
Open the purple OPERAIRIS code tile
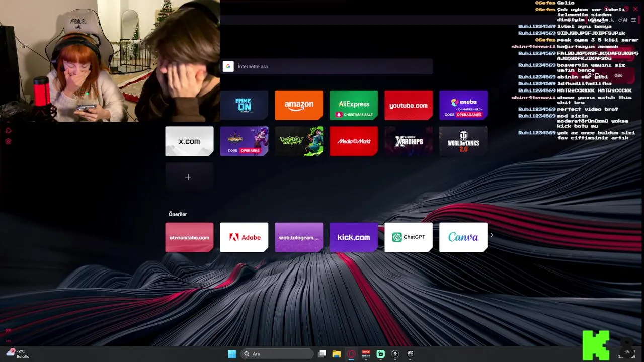tap(244, 141)
